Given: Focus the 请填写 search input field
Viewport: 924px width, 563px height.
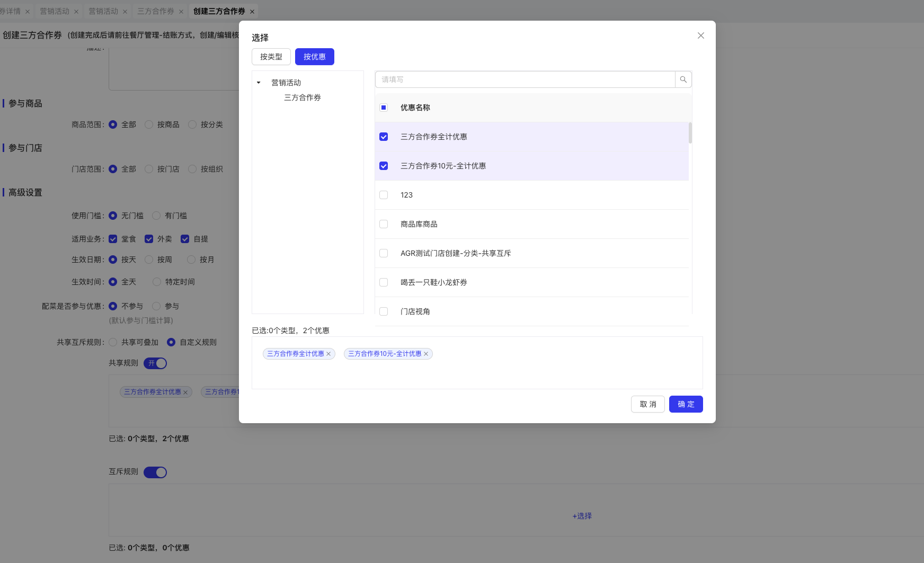Looking at the screenshot, I should point(525,79).
